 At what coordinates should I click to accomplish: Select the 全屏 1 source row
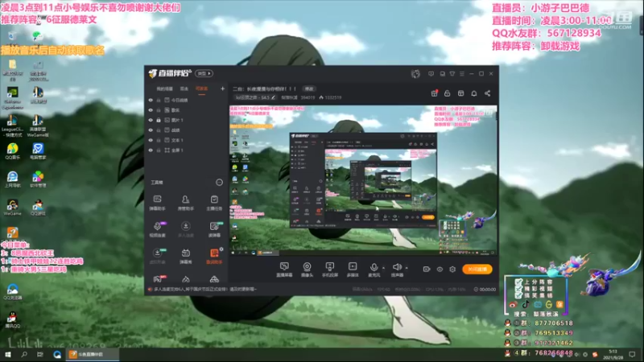click(187, 150)
